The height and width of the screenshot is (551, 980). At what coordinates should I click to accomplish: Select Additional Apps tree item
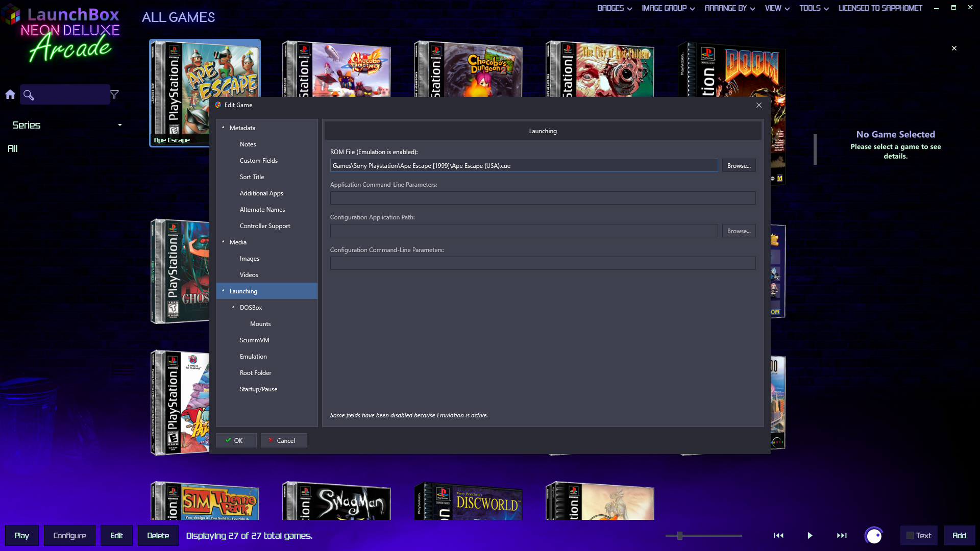click(x=261, y=193)
